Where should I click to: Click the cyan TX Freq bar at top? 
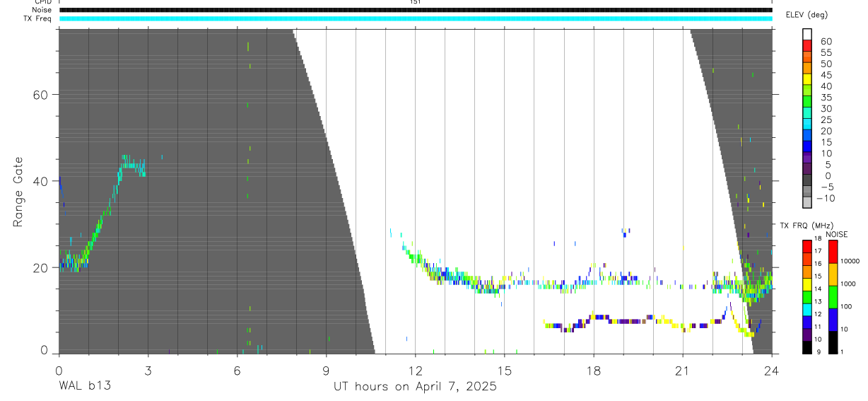click(x=416, y=18)
